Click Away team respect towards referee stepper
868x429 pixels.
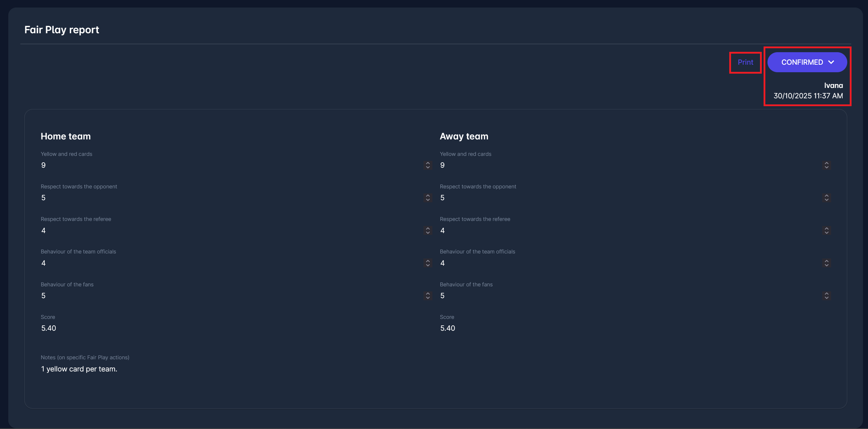tap(827, 231)
